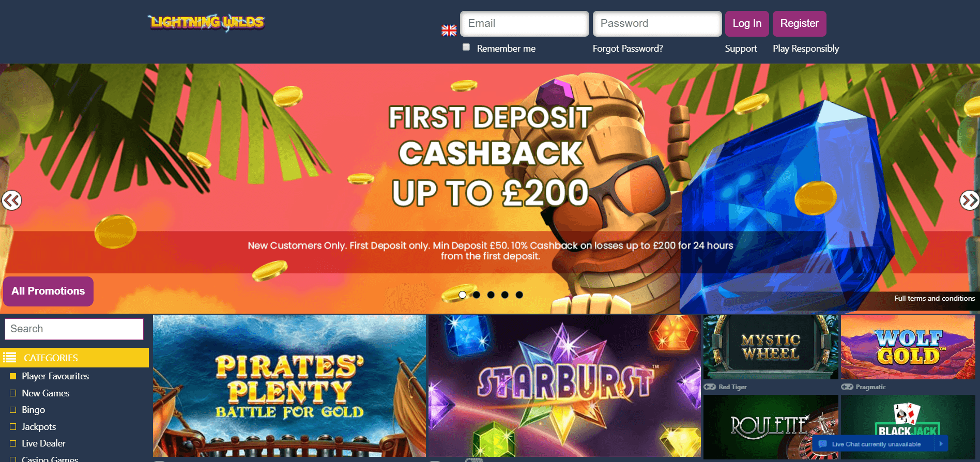The height and width of the screenshot is (462, 980).
Task: Launch the Starburst slot game
Action: (564, 386)
